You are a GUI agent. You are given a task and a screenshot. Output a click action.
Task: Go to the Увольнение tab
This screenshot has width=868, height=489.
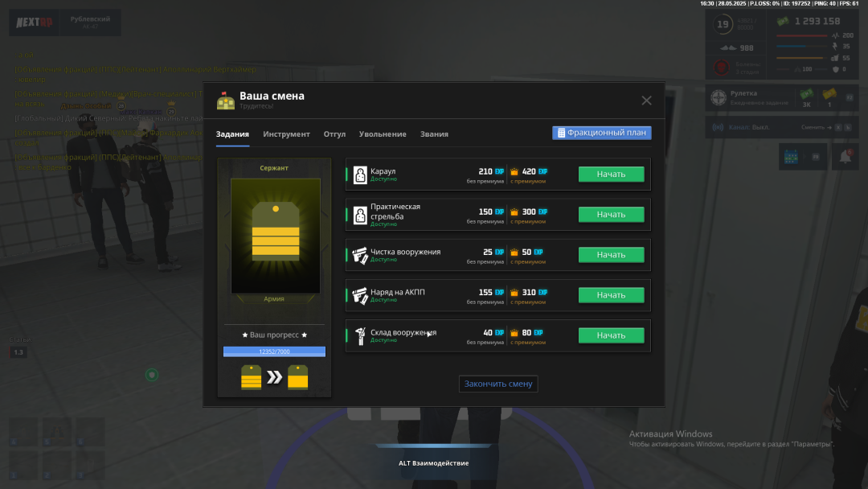pyautogui.click(x=383, y=134)
